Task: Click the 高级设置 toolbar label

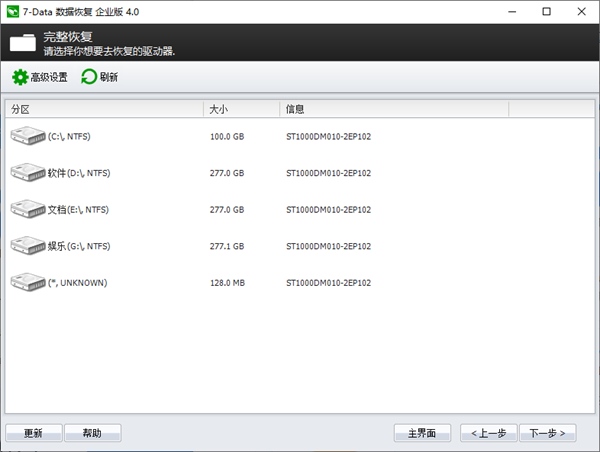Action: coord(49,77)
